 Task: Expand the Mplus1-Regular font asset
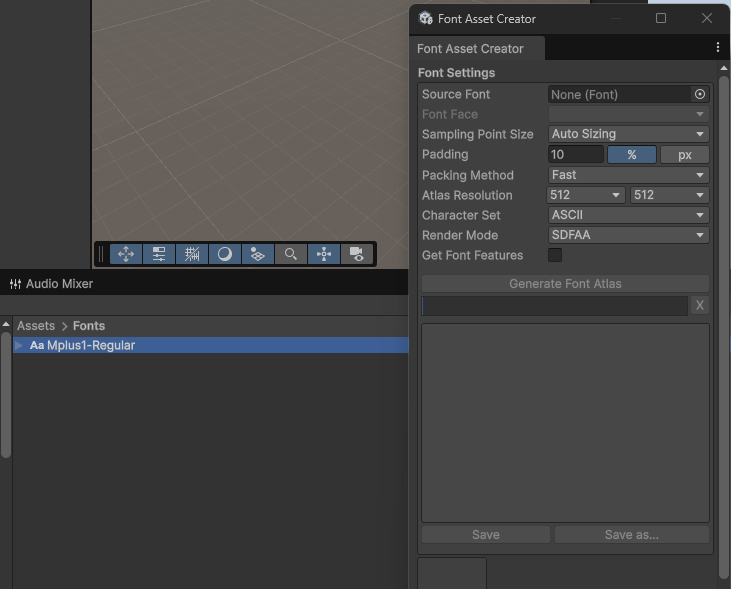tap(19, 345)
